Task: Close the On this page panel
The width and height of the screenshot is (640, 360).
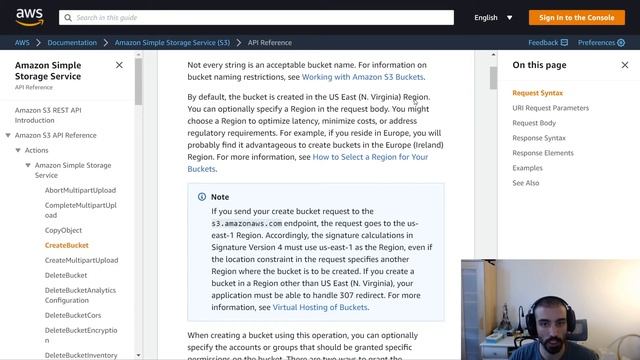Action: pyautogui.click(x=624, y=65)
